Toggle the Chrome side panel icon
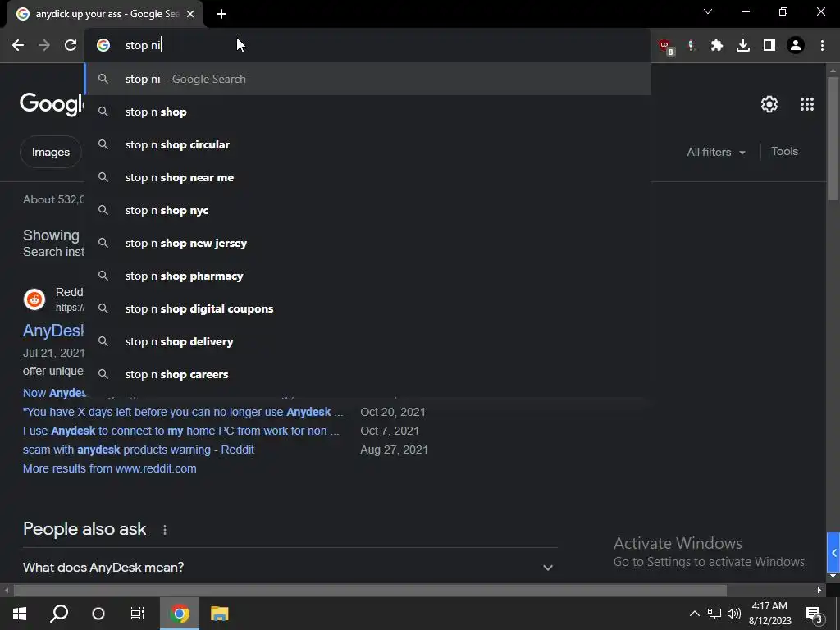 [769, 46]
